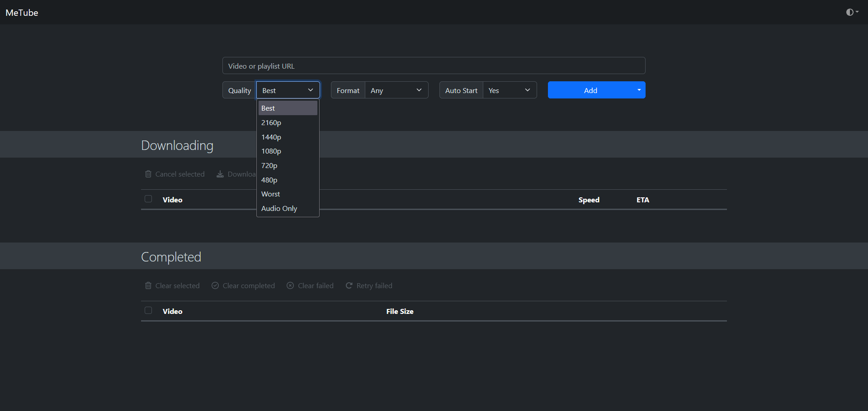
Task: Open the Format dropdown showing Any
Action: [x=396, y=90]
